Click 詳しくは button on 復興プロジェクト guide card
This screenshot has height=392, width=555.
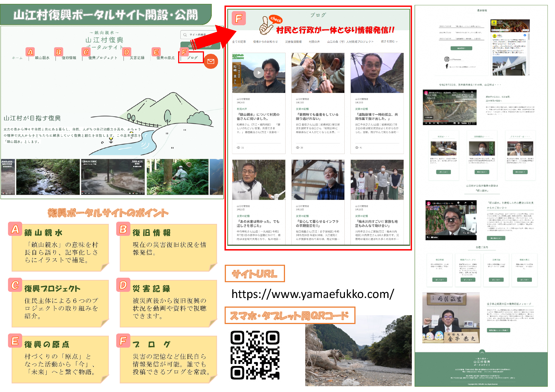[468, 280]
